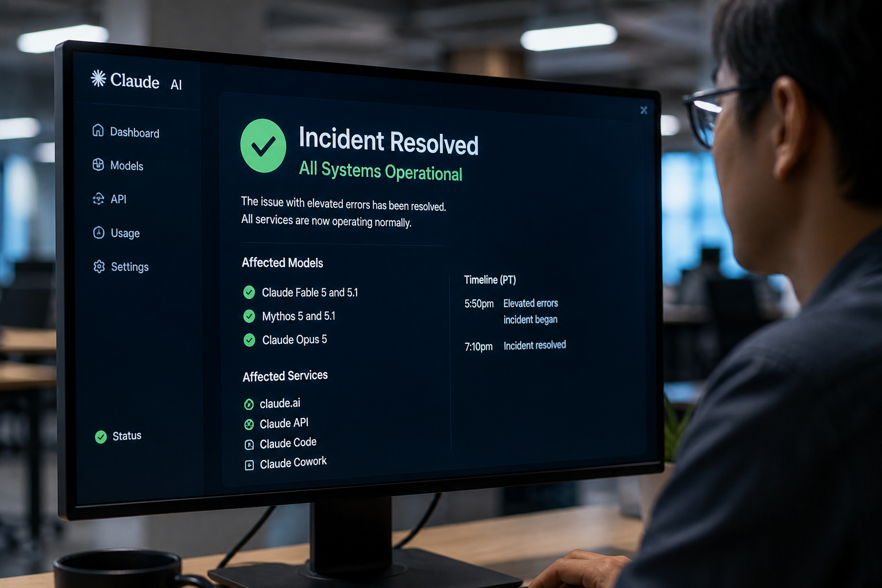This screenshot has height=588, width=882.
Task: Click the claude.ai service icon
Action: coord(249,404)
